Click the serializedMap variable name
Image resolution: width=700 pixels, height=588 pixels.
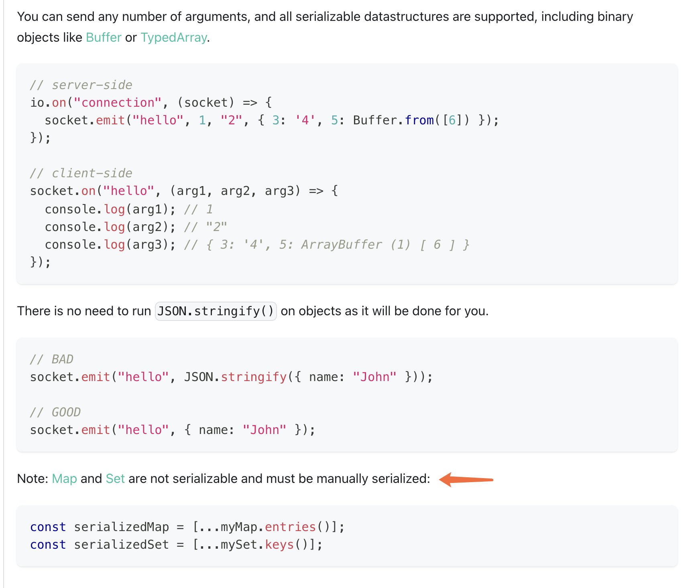point(122,527)
